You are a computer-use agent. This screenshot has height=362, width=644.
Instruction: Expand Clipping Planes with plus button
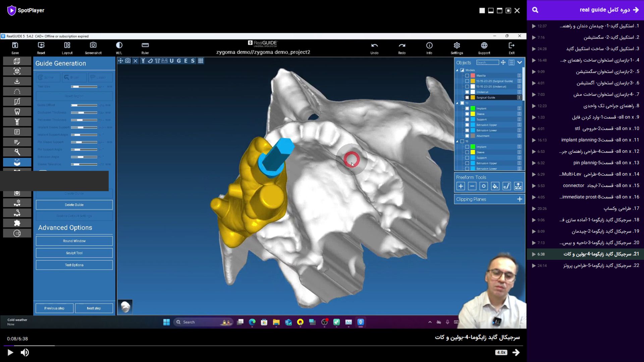tap(520, 199)
